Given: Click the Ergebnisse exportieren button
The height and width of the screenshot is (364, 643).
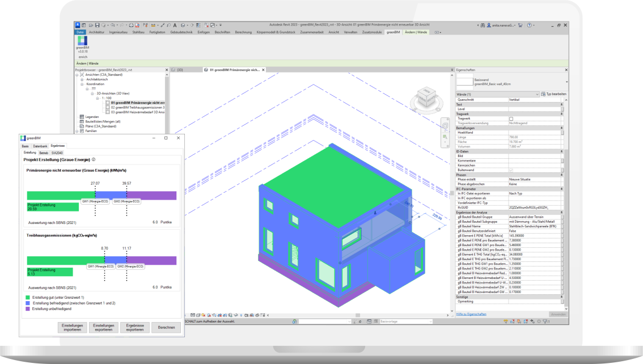Looking at the screenshot, I should 135,328.
